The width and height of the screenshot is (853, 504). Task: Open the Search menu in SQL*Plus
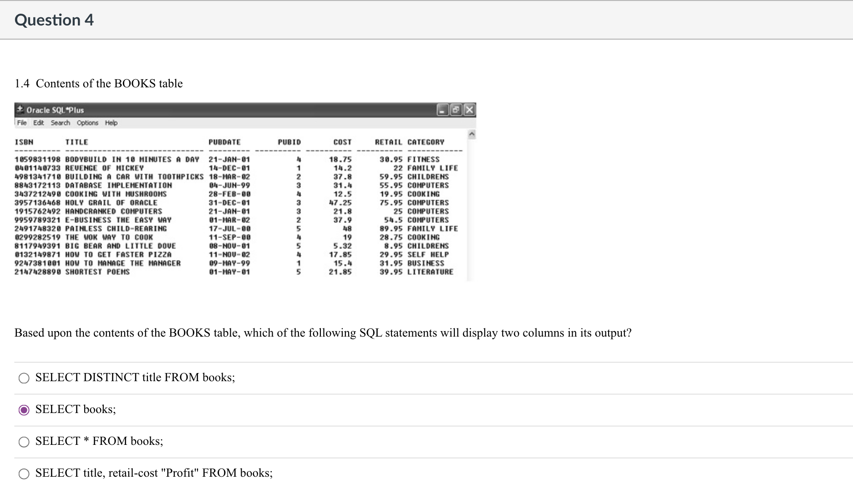60,123
